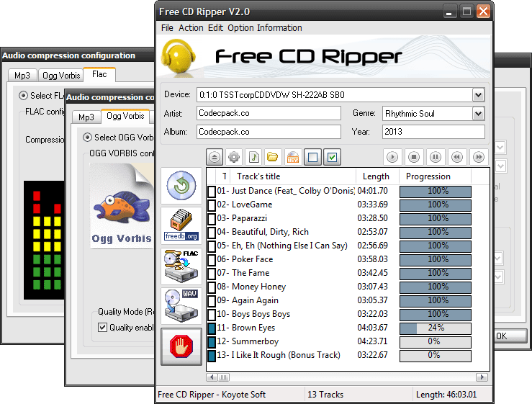The width and height of the screenshot is (532, 404).
Task: Click the 0% progress bar for Summerboy
Action: click(436, 342)
